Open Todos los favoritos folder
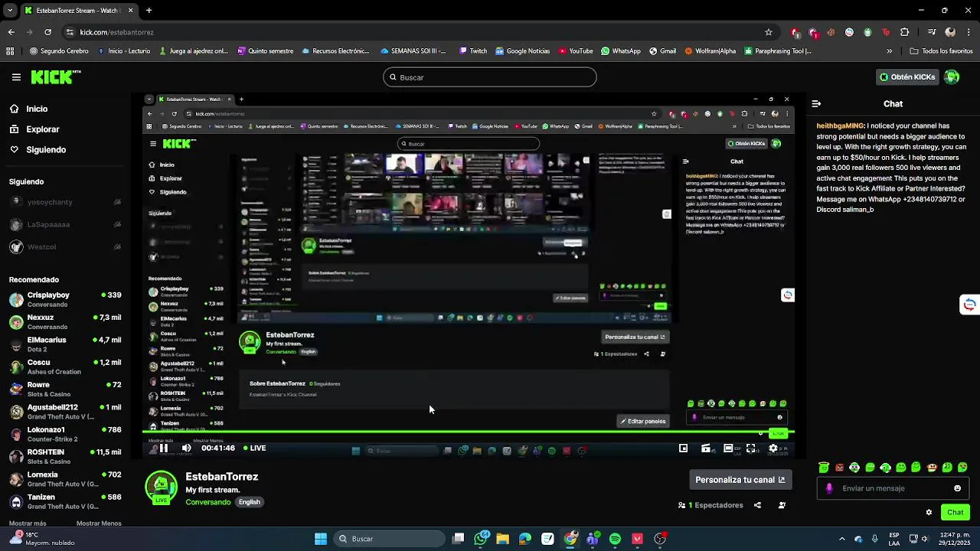The width and height of the screenshot is (980, 551). [x=941, y=51]
